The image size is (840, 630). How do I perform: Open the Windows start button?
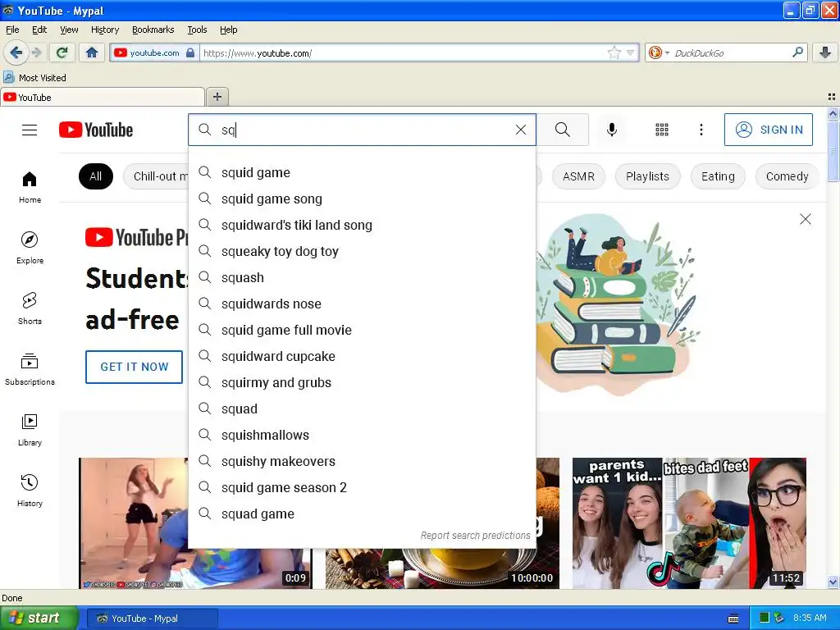(39, 618)
